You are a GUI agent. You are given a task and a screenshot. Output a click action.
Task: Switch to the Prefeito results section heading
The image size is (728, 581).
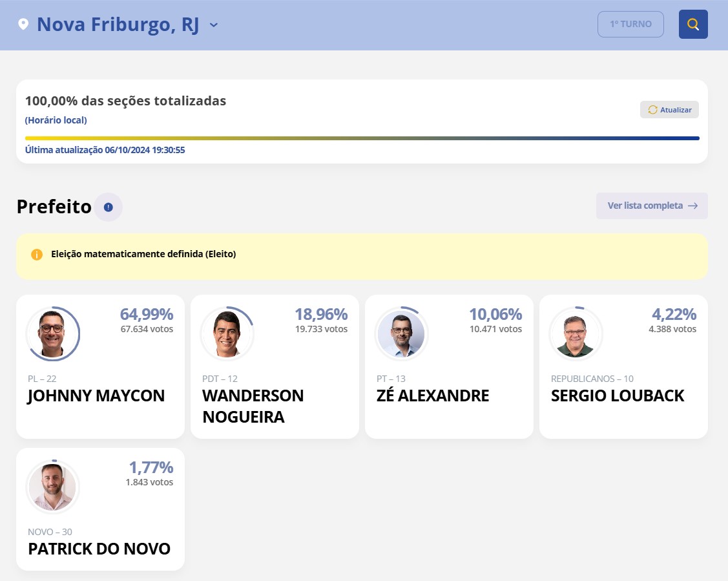54,206
